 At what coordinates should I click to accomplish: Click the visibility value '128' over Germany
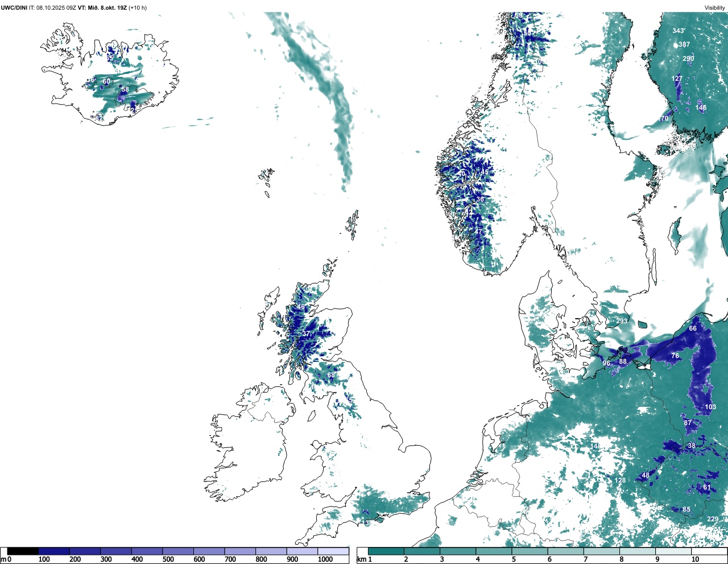(x=620, y=480)
